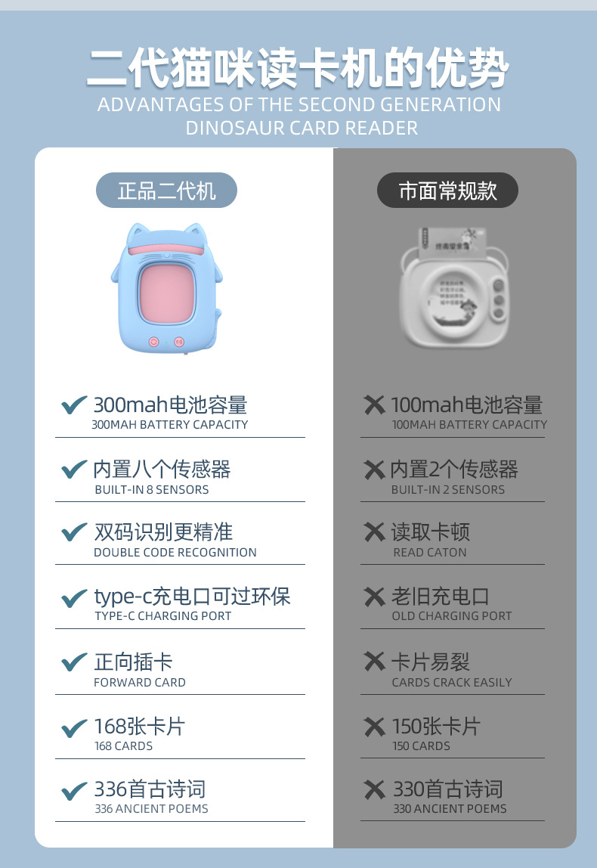The height and width of the screenshot is (868, 597).
Task: Click the checkmark next to 168 Cards
Action: pyautogui.click(x=74, y=728)
